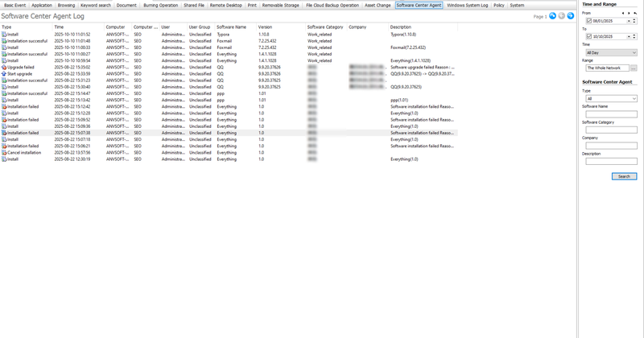644x338 pixels.
Task: Click icon of Install row at 15:07:18
Action: click(4, 140)
